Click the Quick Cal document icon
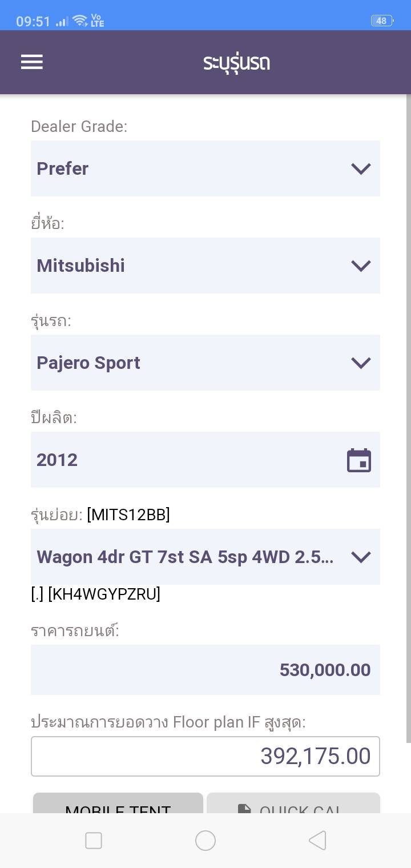Viewport: 411px width, 868px height. click(x=244, y=809)
